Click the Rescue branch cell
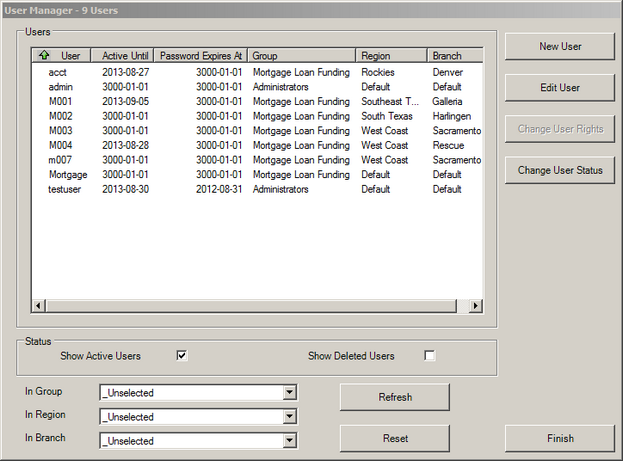623x461 pixels. tap(448, 145)
